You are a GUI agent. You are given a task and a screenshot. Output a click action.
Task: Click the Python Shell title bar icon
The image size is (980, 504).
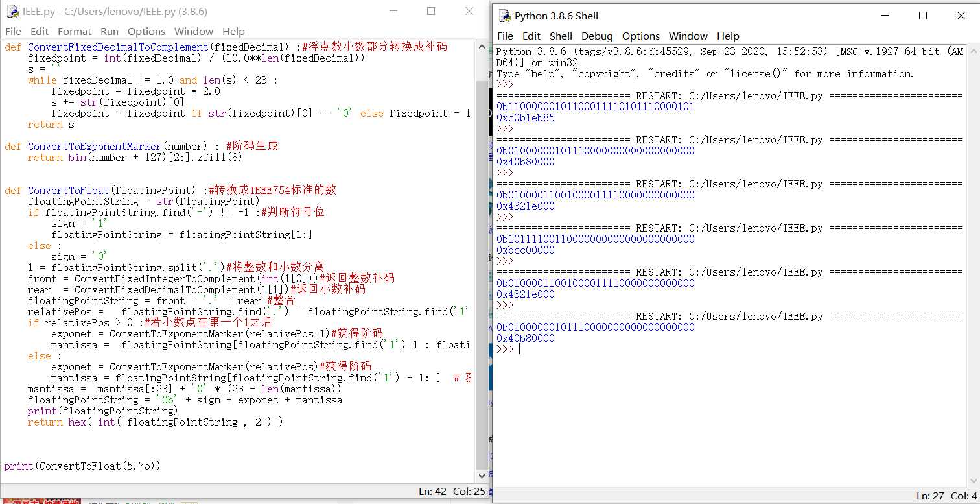pos(504,16)
